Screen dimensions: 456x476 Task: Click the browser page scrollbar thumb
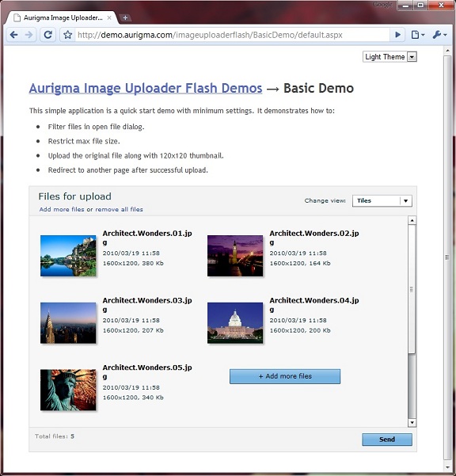pyautogui.click(x=447, y=257)
